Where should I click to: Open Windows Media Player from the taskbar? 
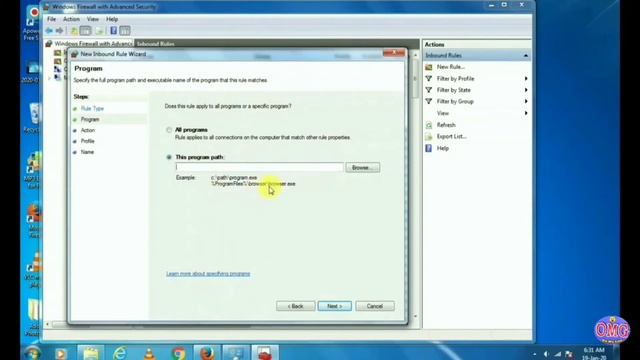(60, 353)
